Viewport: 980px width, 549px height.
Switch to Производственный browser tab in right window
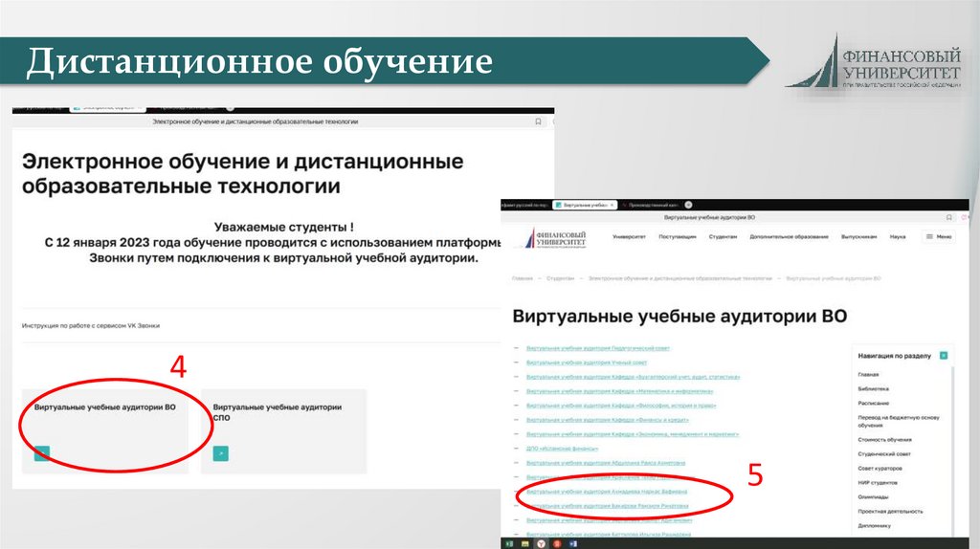pyautogui.click(x=650, y=205)
